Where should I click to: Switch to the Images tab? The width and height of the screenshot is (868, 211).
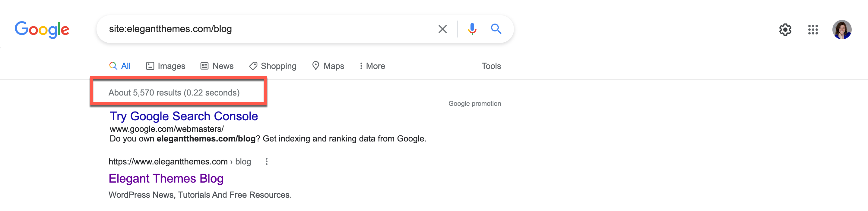[166, 66]
